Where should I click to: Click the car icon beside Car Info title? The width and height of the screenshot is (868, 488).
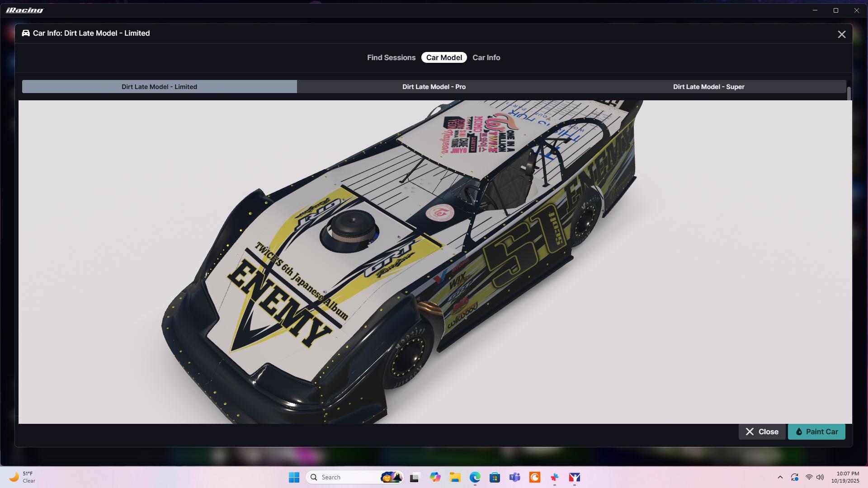coord(26,33)
